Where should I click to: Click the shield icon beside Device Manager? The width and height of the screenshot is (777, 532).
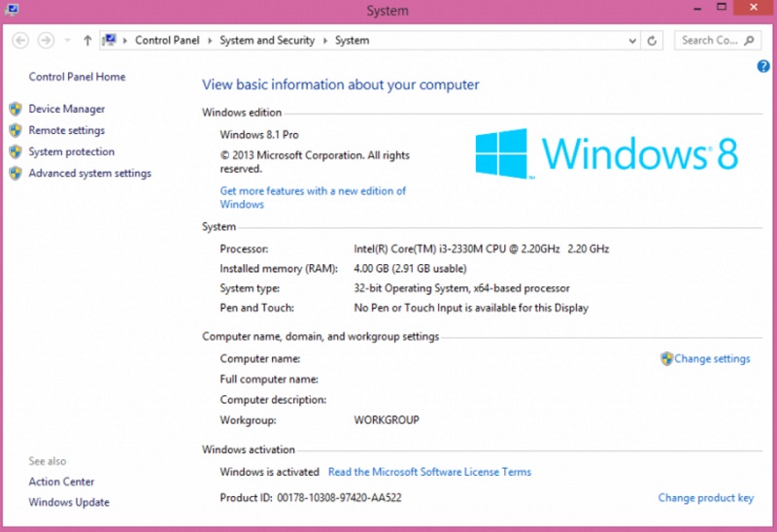[16, 110]
